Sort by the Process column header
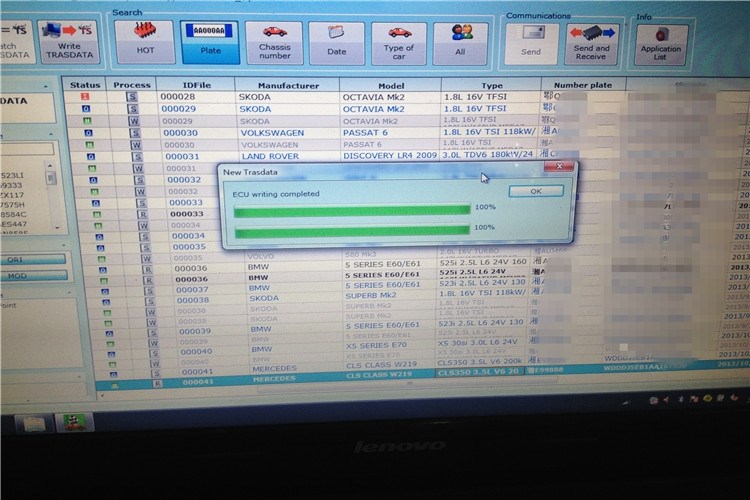Screen dimensions: 750x500 [132, 85]
